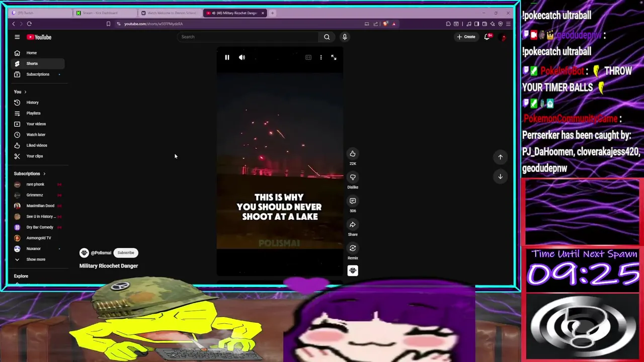Open Grimmmz channel subscription
The height and width of the screenshot is (362, 644).
pyautogui.click(x=38, y=195)
